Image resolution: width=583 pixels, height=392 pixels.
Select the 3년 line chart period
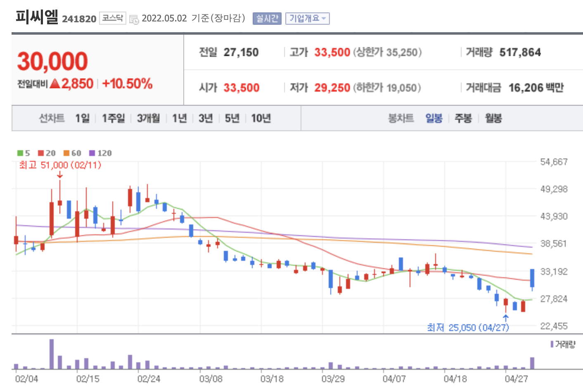[206, 118]
